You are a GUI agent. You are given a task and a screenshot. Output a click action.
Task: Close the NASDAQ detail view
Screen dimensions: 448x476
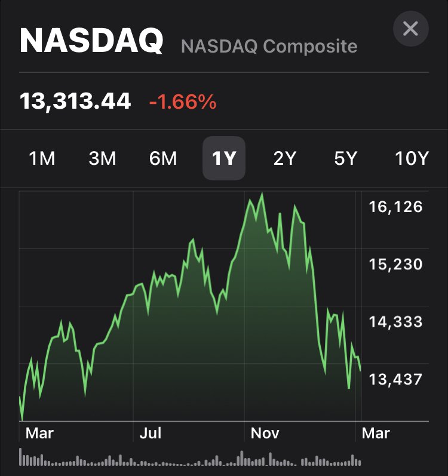pos(411,29)
